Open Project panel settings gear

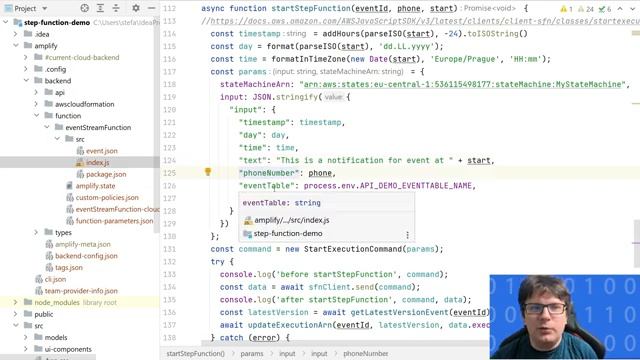point(136,8)
